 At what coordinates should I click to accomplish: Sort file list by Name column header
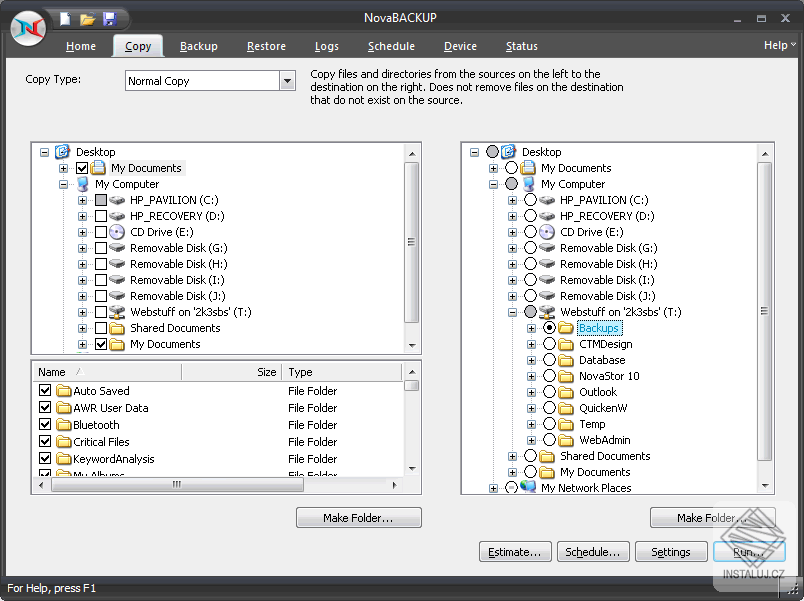pos(107,372)
